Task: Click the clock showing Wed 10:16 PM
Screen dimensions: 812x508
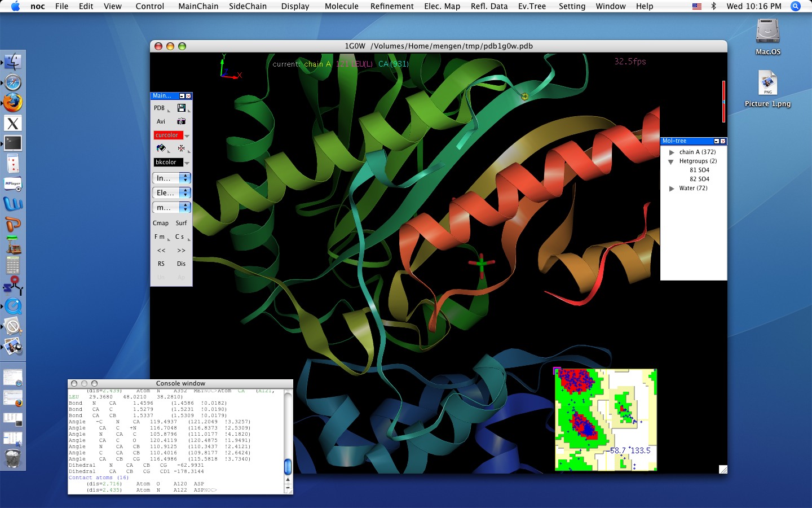Action: pyautogui.click(x=754, y=6)
